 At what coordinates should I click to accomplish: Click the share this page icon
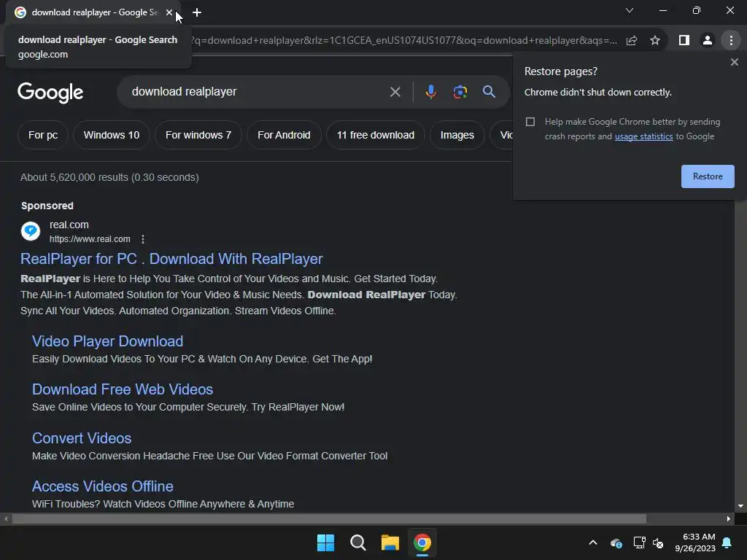(x=632, y=41)
